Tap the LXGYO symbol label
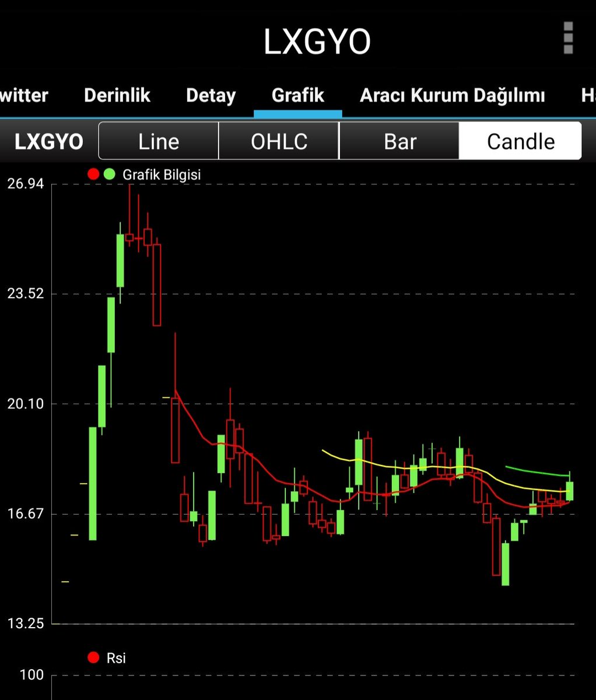The width and height of the screenshot is (596, 700). coord(49,142)
